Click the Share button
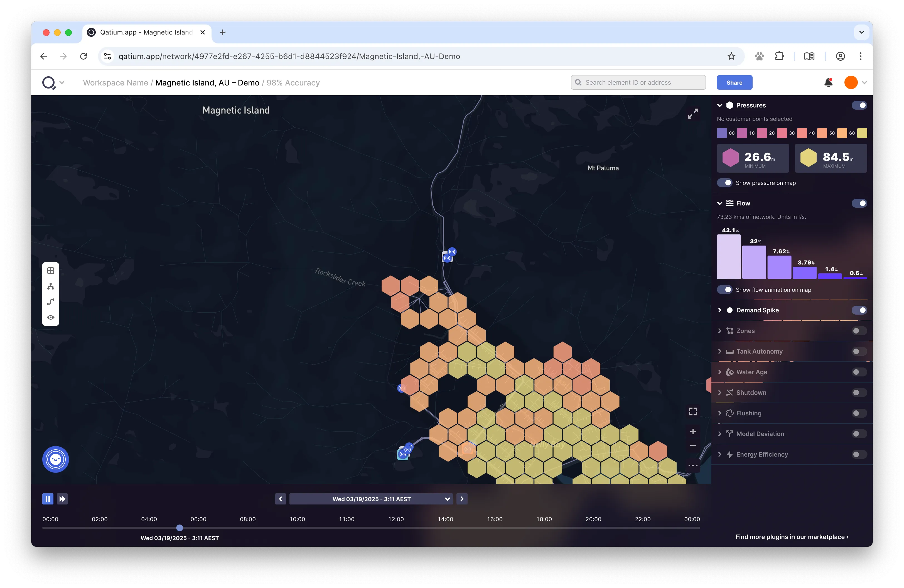This screenshot has height=588, width=904. [x=734, y=82]
